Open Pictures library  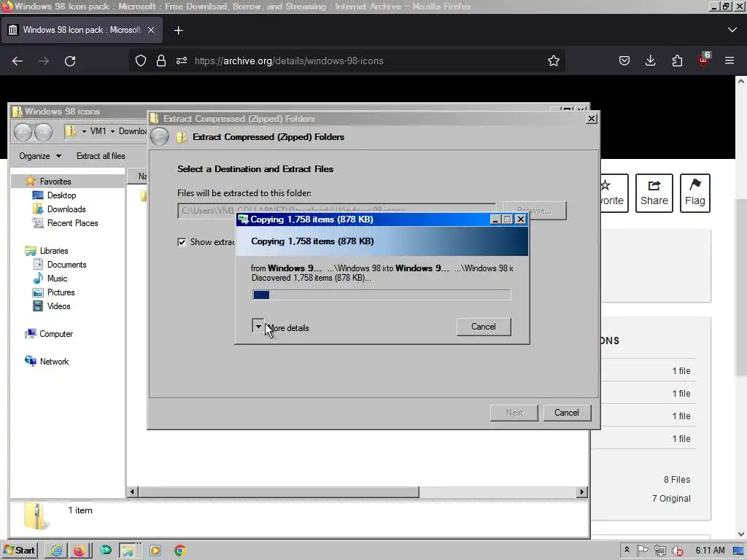(61, 292)
